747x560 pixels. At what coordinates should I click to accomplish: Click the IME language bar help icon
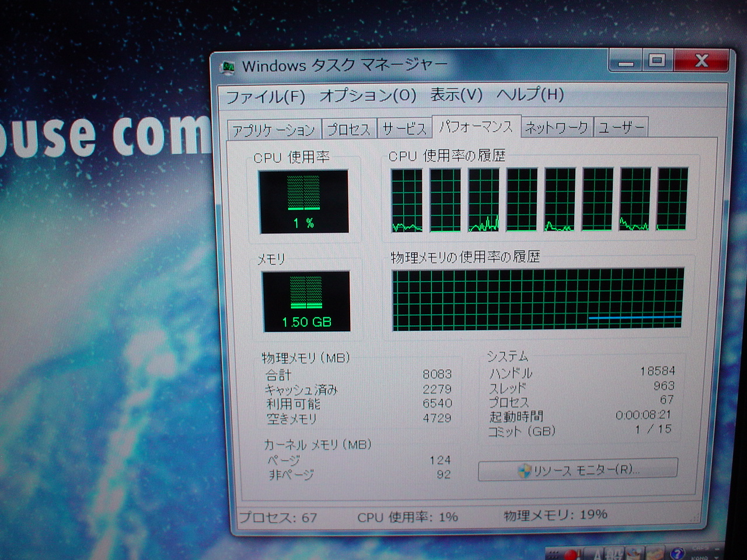click(677, 554)
